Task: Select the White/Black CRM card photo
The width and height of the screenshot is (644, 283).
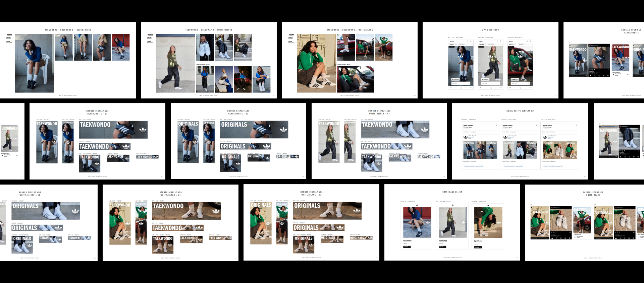Action: click(x=488, y=222)
